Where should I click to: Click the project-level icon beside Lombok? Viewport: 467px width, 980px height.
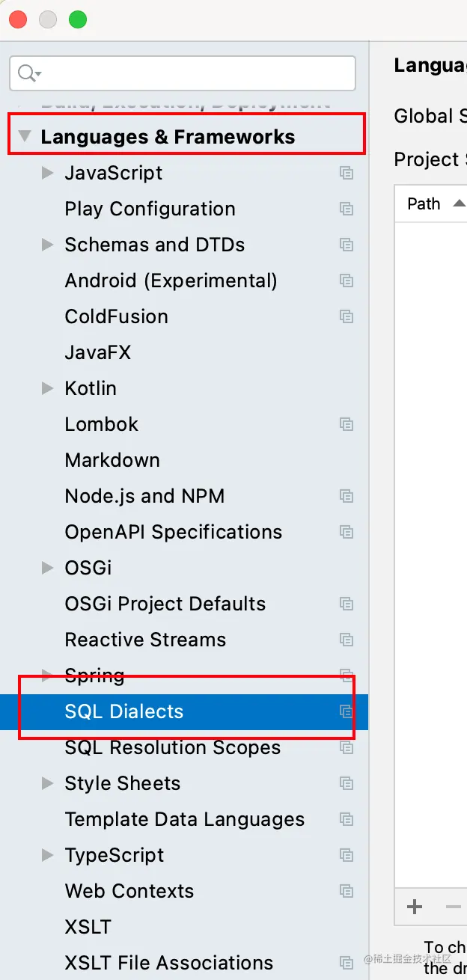click(346, 424)
